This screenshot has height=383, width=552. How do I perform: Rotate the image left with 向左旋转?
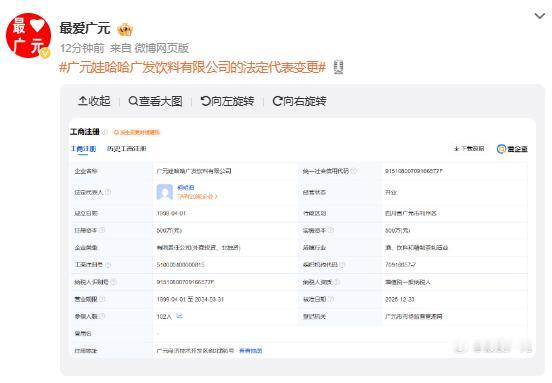pos(227,101)
